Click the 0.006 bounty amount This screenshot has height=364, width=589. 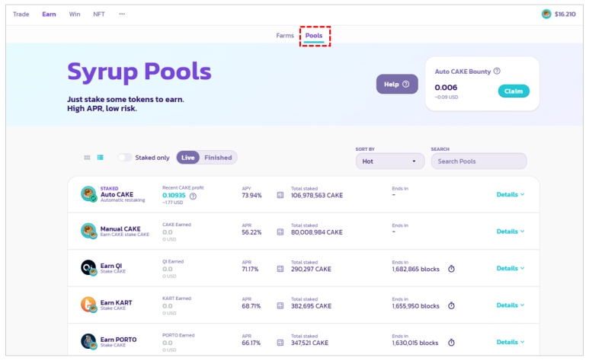coord(446,88)
